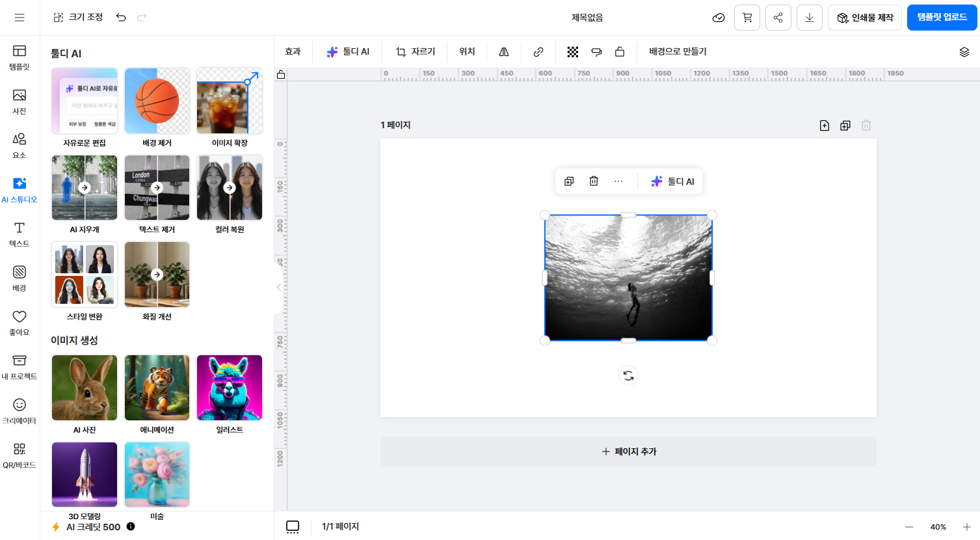
Task: Open the 좋아요 sidebar tab
Action: click(x=20, y=323)
